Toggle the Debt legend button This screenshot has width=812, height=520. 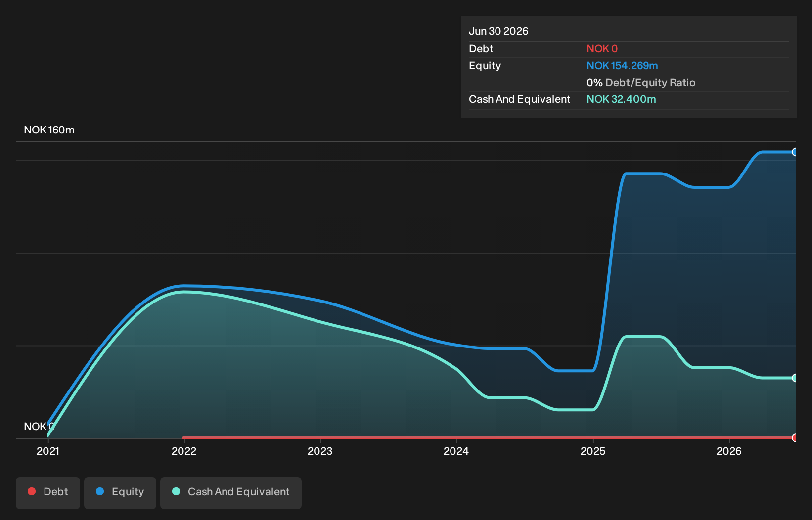click(48, 493)
